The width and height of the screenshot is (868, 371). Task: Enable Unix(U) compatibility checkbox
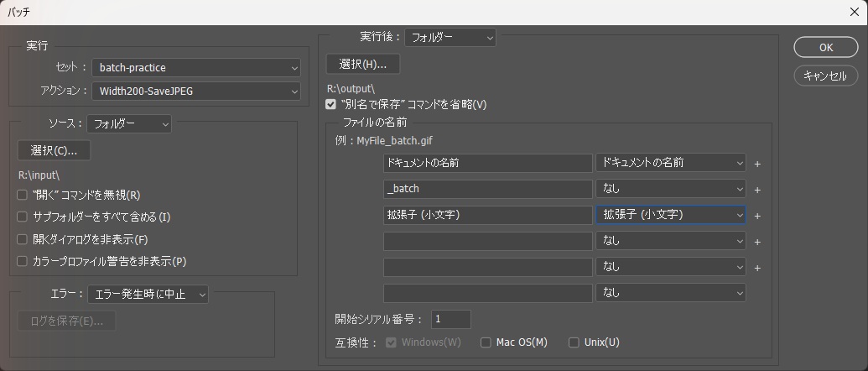tap(574, 342)
